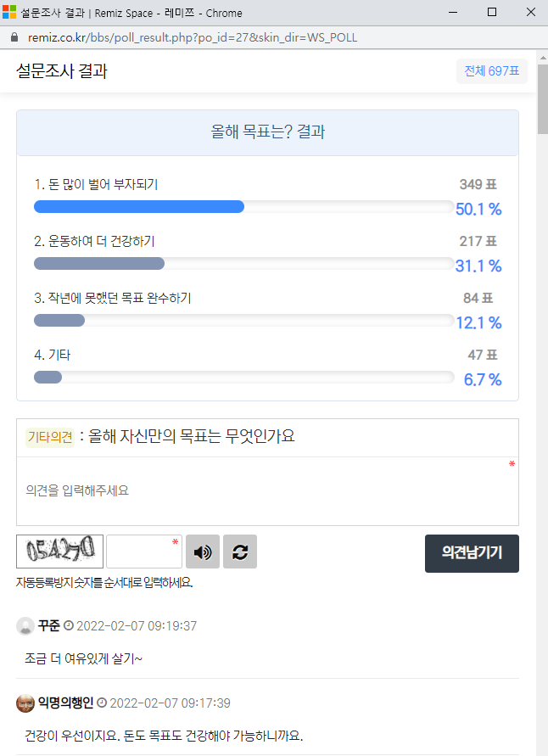Play the captcha audio speaker icon
The image size is (548, 756).
tap(203, 552)
